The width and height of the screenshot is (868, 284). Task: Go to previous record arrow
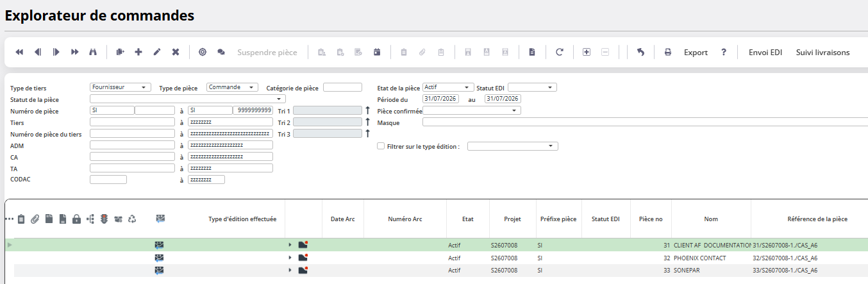point(38,52)
